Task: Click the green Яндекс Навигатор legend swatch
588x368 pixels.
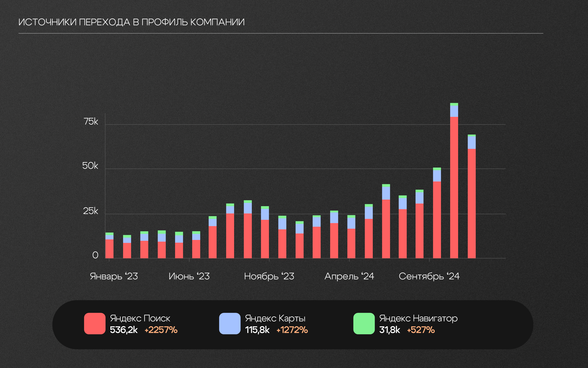Action: click(364, 323)
